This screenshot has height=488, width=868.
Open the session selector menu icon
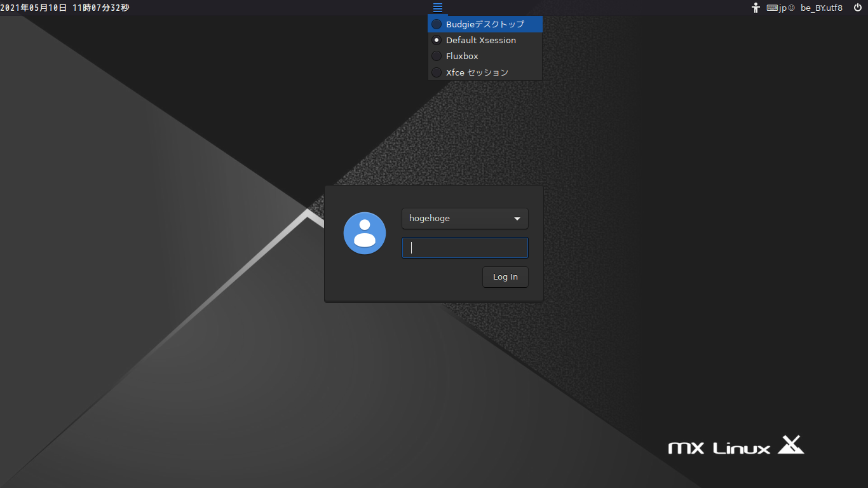click(438, 8)
